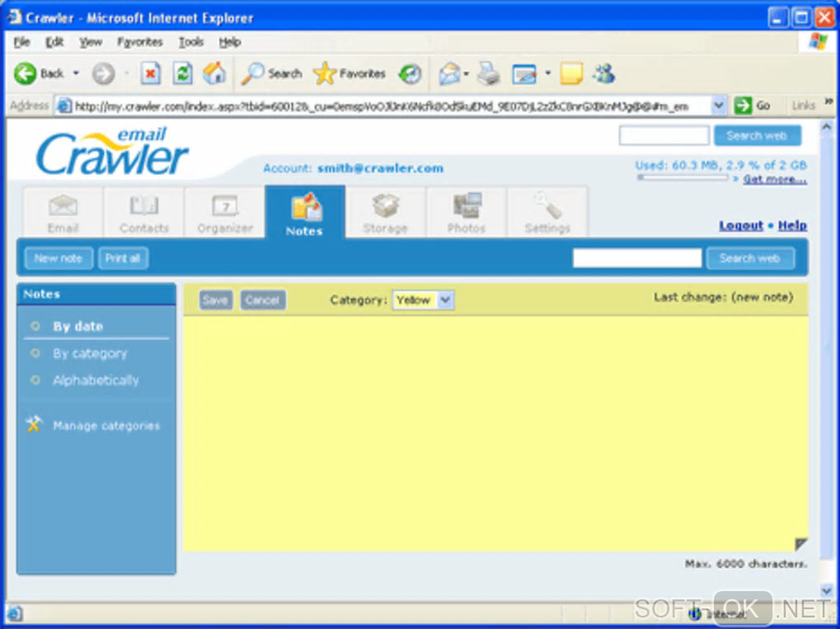Expand the address bar URL dropdown
Screen dimensions: 840x629
pyautogui.click(x=718, y=105)
